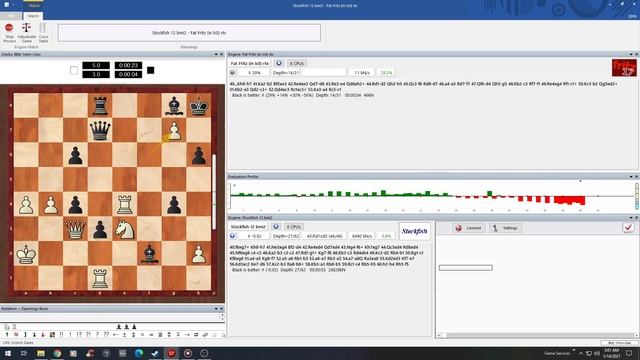Toggle the white side checkbox in clocks
640x360 pixels.
74,70
